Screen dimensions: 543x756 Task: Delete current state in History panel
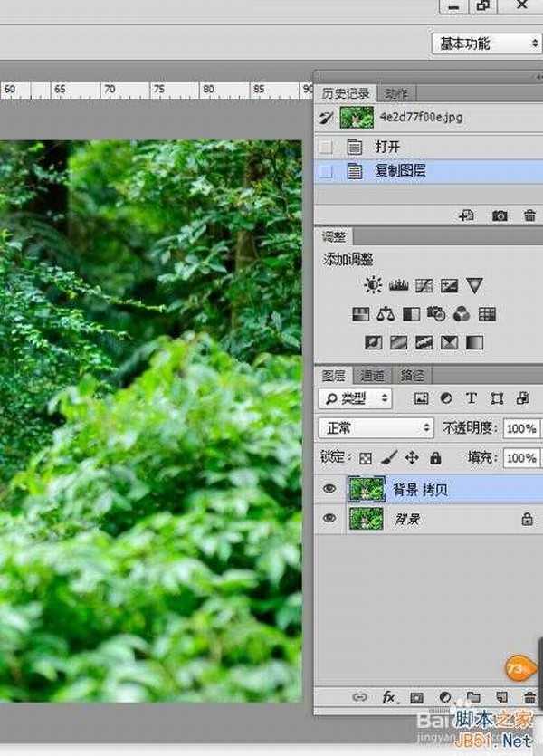[x=529, y=216]
